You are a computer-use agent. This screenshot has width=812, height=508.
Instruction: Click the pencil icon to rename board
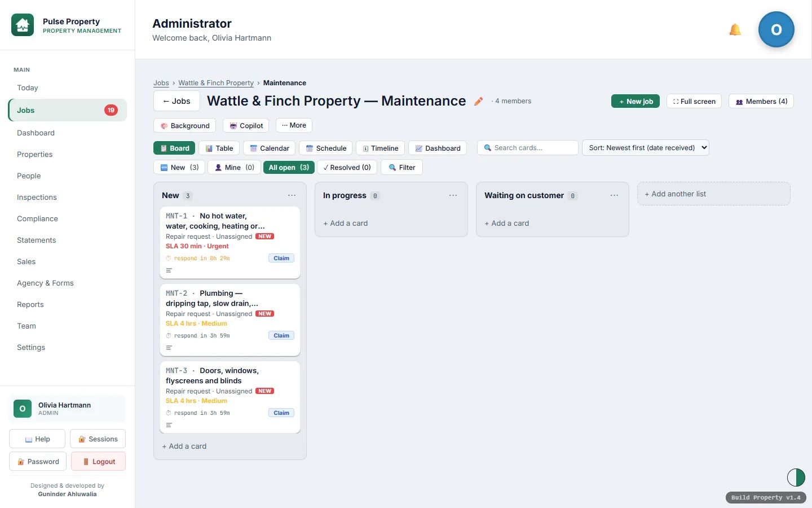pyautogui.click(x=479, y=101)
